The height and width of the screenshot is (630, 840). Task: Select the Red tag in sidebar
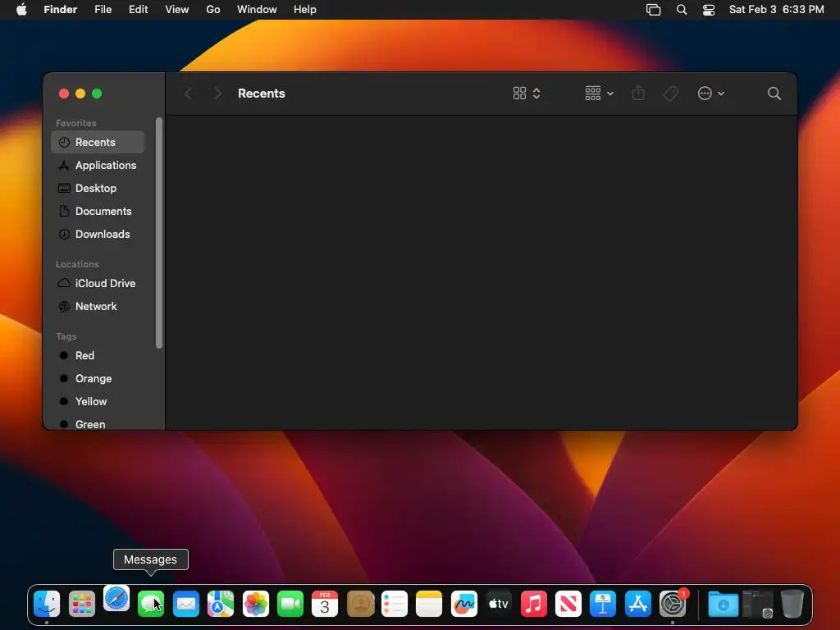pos(98,356)
